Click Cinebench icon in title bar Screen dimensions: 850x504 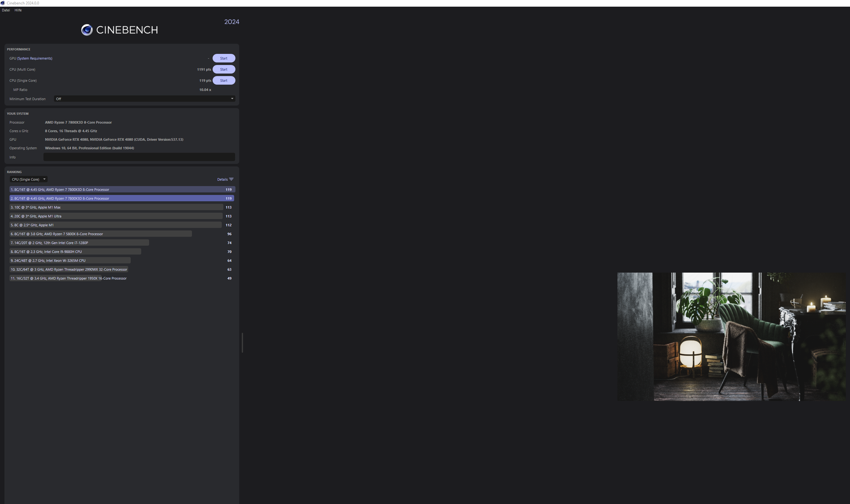3,3
